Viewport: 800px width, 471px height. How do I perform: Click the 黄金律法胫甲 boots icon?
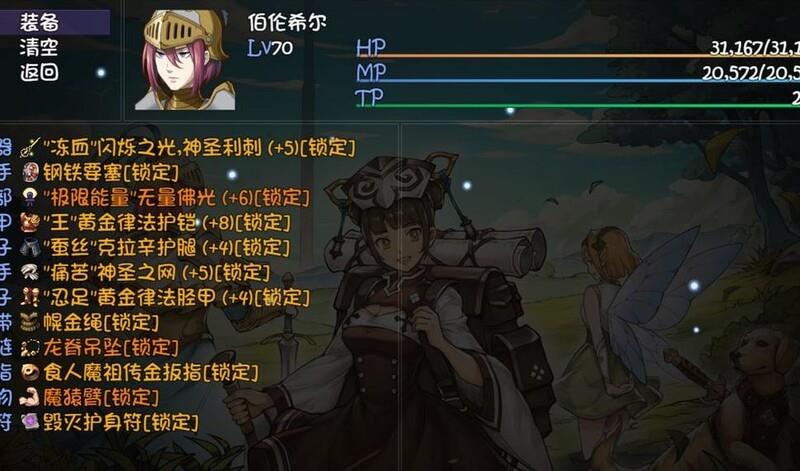click(30, 298)
